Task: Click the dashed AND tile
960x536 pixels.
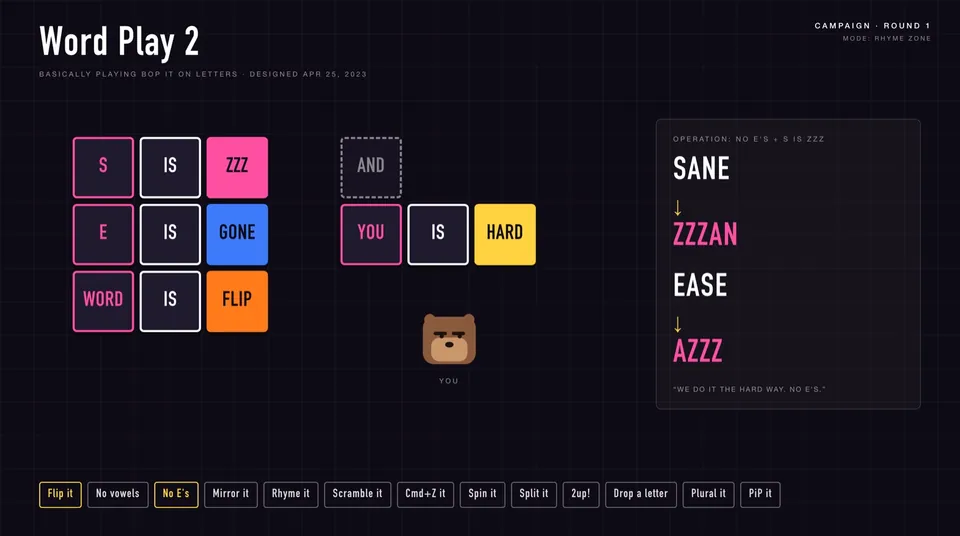Action: 371,167
